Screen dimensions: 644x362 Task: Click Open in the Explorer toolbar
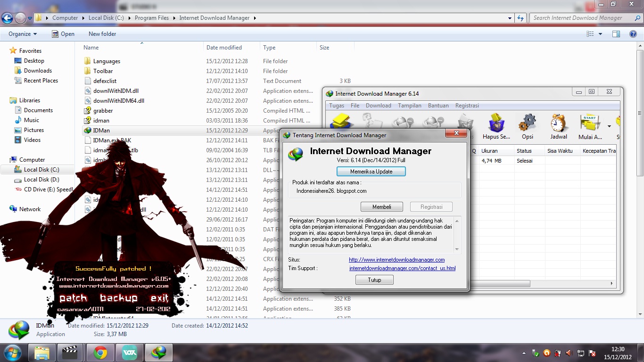(63, 34)
